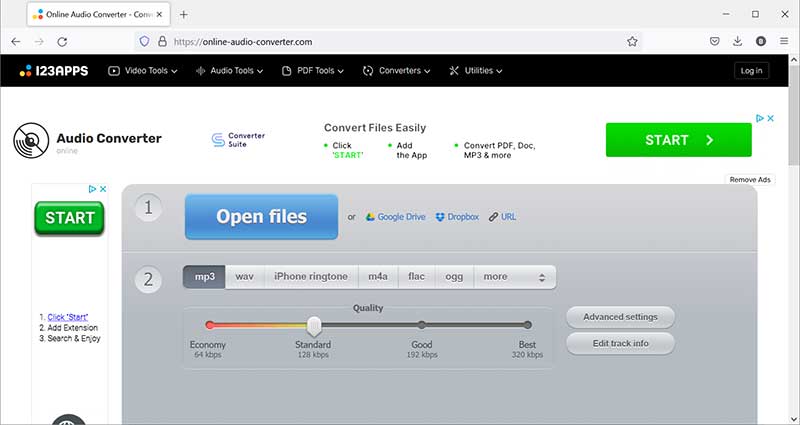Click the browser forward arrow

[x=39, y=42]
